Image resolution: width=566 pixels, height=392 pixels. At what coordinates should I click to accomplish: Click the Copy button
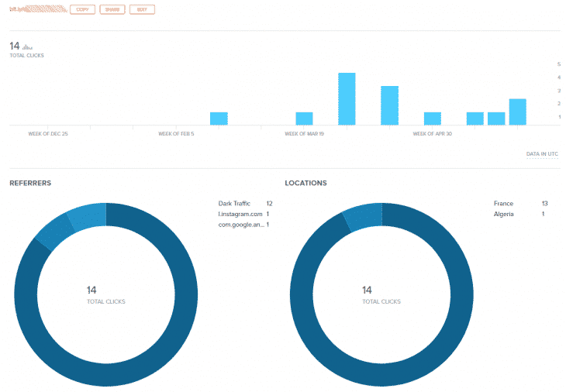click(81, 10)
